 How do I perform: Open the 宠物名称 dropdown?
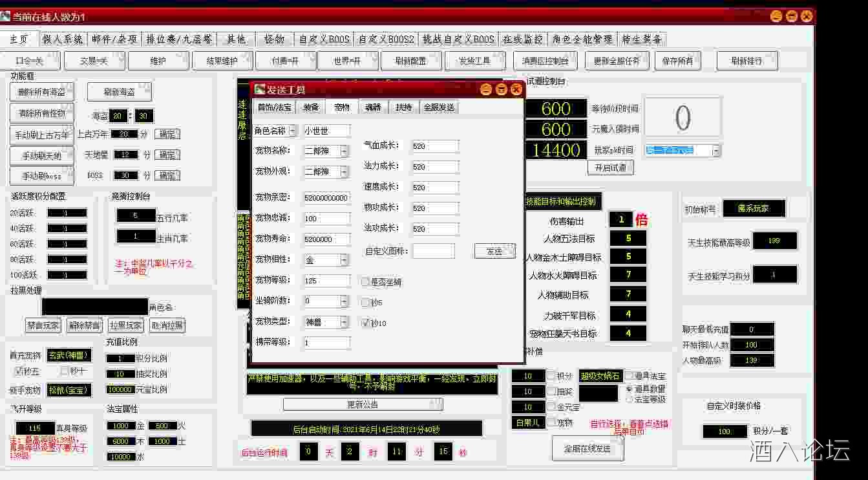coord(344,151)
